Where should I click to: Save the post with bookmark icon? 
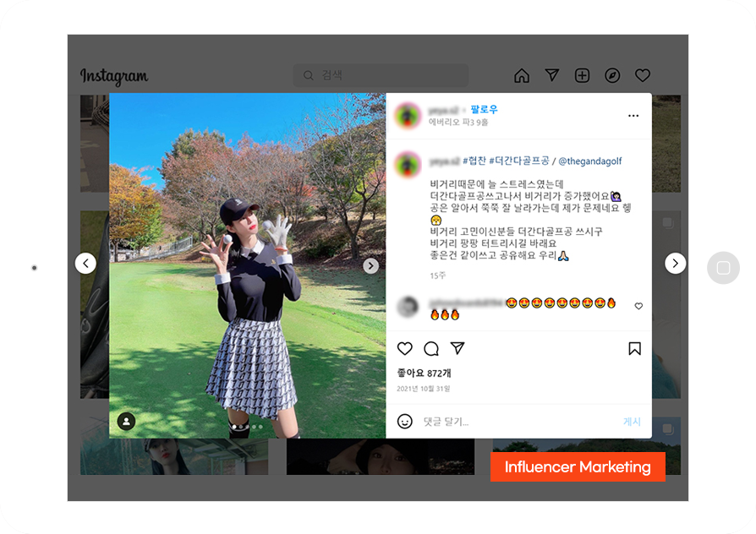pos(634,348)
